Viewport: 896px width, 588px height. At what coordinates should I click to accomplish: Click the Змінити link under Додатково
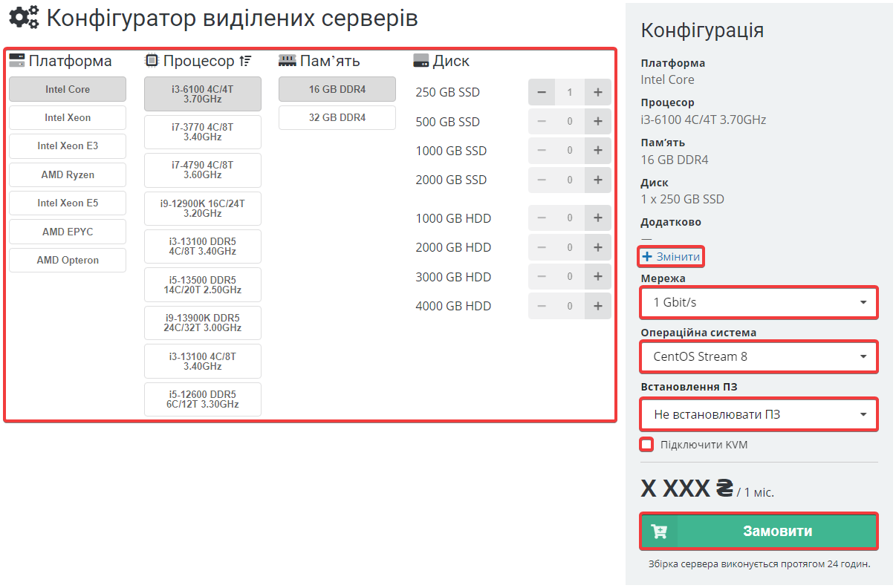click(x=672, y=257)
